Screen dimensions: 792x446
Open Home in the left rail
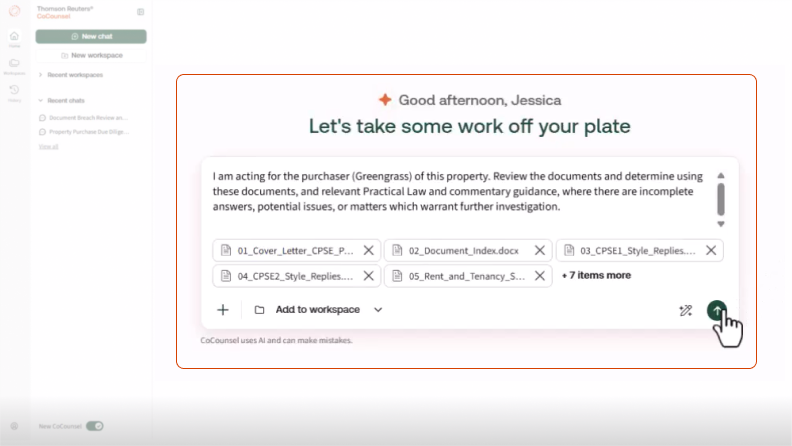14,38
